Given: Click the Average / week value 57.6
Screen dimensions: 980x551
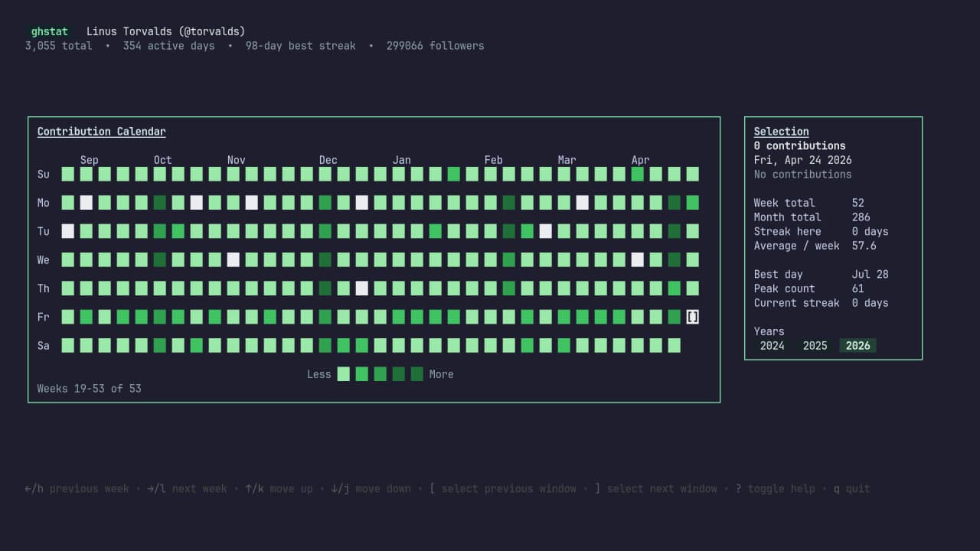Looking at the screenshot, I should click(x=864, y=246).
